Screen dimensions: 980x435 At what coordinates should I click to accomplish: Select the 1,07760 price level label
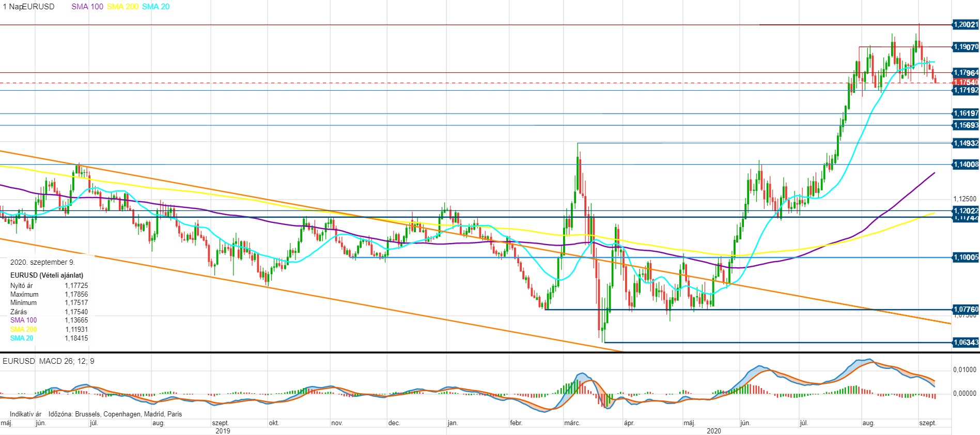tap(966, 310)
